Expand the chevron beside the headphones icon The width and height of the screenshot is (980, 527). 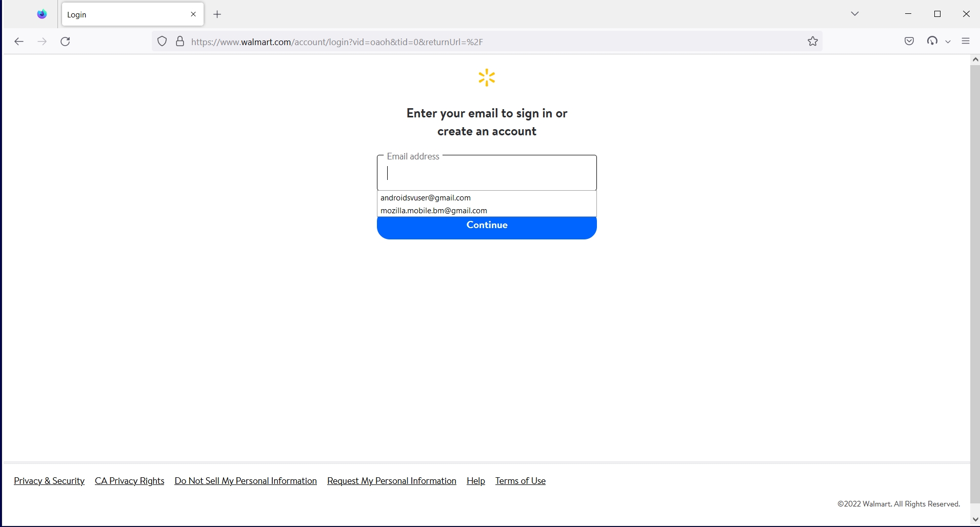click(x=947, y=42)
